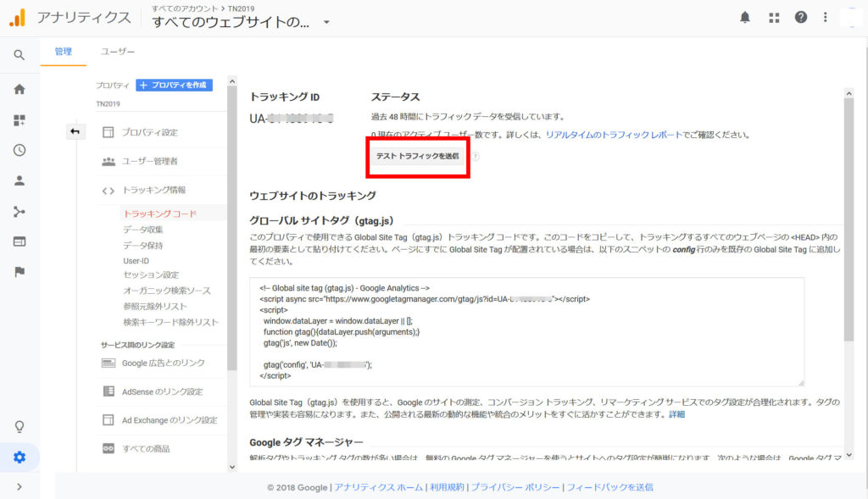Open フィードバックを送信 footer link
This screenshot has height=499, width=868.
(609, 487)
